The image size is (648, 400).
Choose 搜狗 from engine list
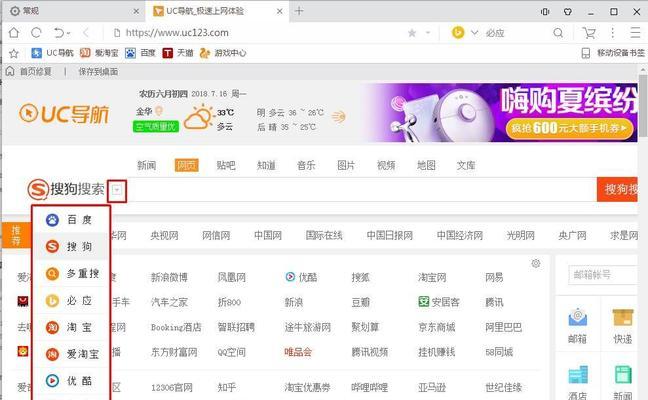tap(71, 247)
